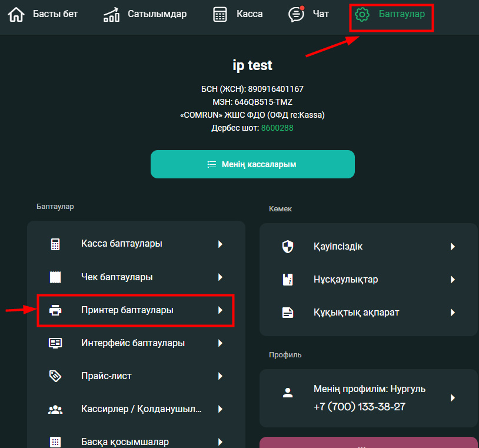Expand Кассирлер / Қолданушылар arrow
The image size is (479, 448).
[x=220, y=409]
